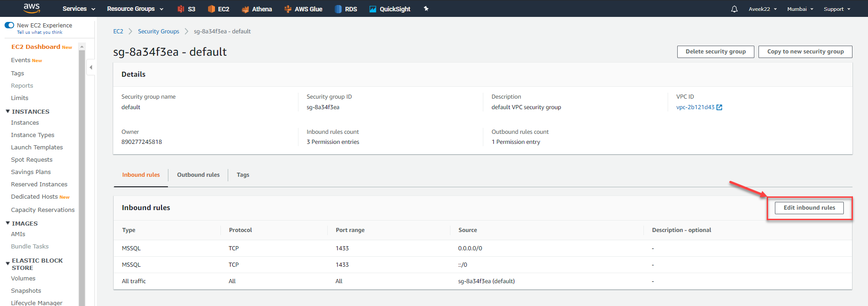Open the Athena shortcut
The image size is (868, 306).
pos(257,9)
